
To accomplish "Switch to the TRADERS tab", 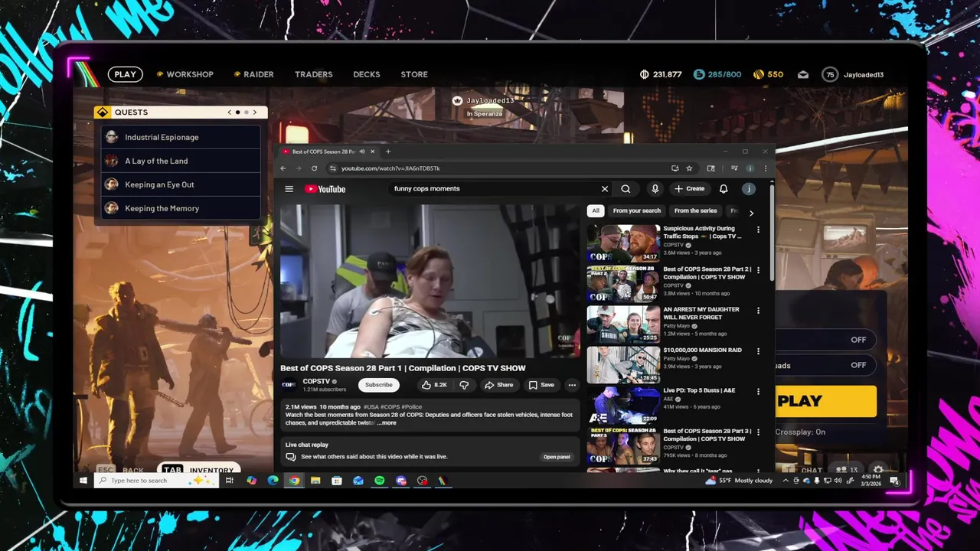I will [x=314, y=74].
